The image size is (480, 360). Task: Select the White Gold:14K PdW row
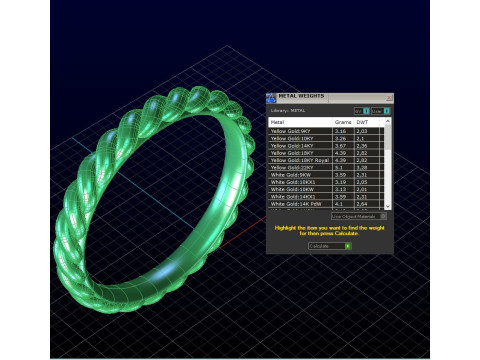[326, 204]
